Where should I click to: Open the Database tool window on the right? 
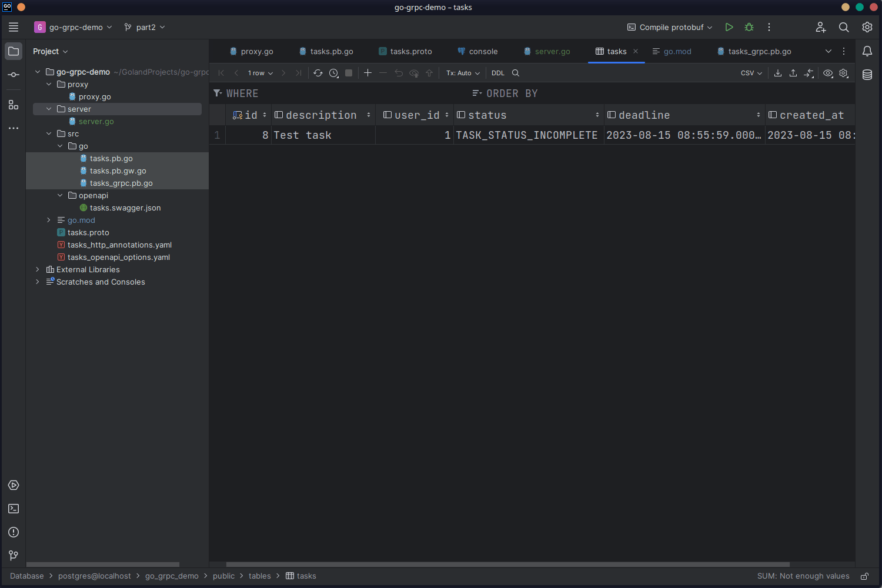(867, 75)
